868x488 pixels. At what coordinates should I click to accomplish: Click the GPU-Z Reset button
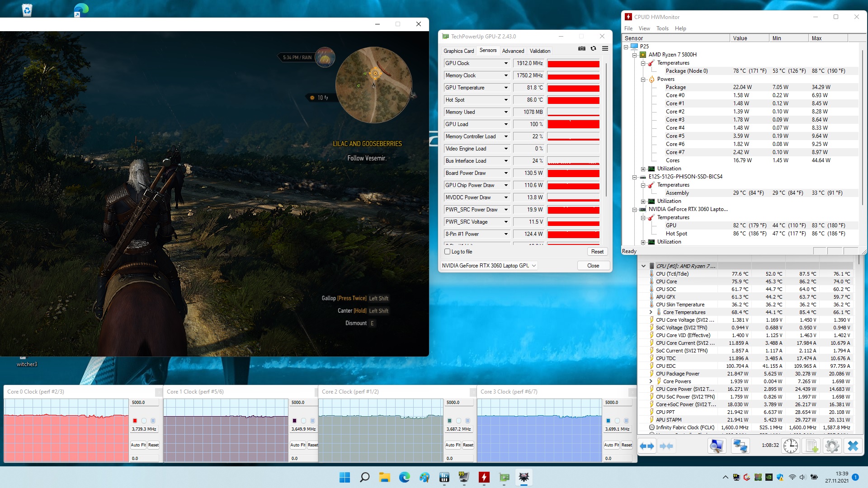(x=597, y=252)
